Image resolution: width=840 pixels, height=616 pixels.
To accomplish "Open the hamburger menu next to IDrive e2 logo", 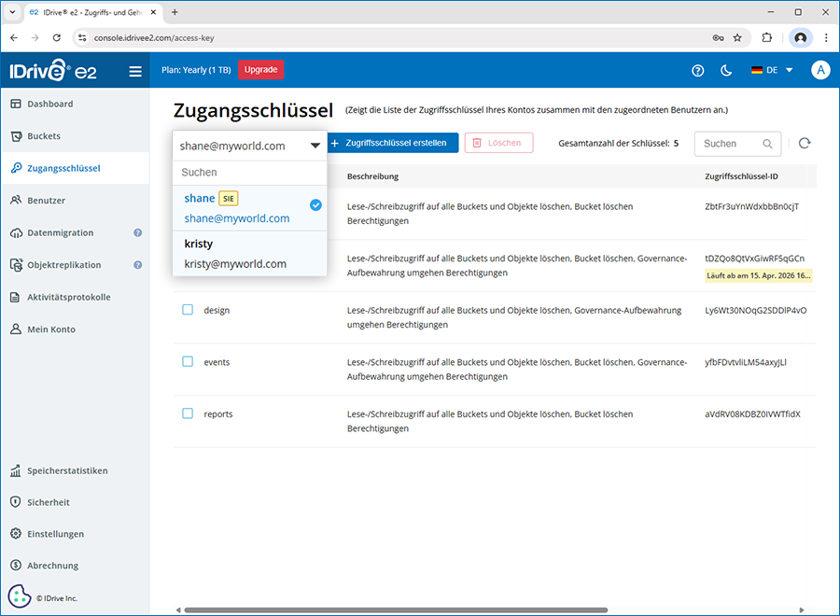I will tap(135, 71).
